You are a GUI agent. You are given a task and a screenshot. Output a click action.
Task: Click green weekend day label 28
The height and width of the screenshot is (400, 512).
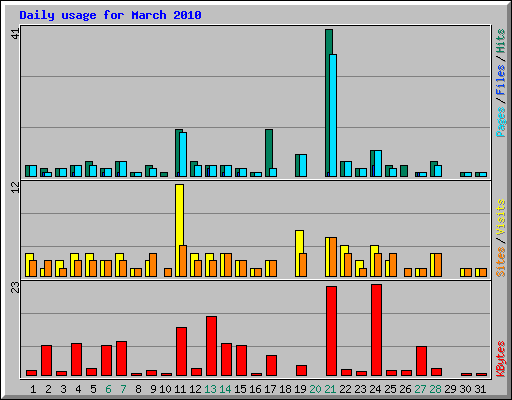click(435, 389)
